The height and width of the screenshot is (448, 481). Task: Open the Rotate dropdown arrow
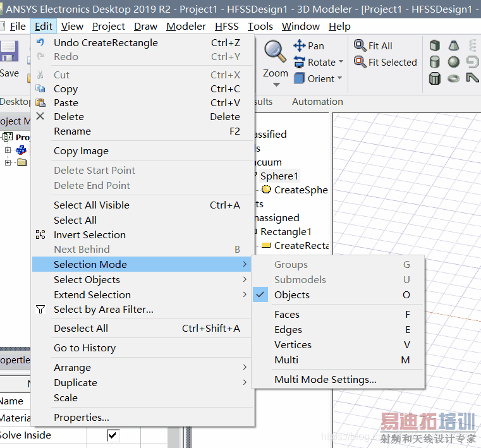[341, 62]
